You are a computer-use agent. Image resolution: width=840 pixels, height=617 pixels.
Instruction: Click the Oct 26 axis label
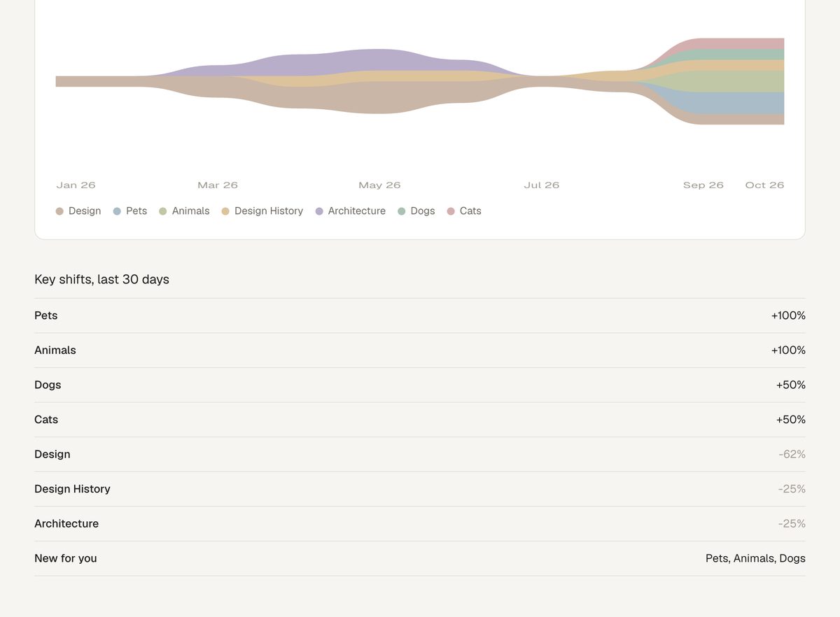pyautogui.click(x=764, y=185)
